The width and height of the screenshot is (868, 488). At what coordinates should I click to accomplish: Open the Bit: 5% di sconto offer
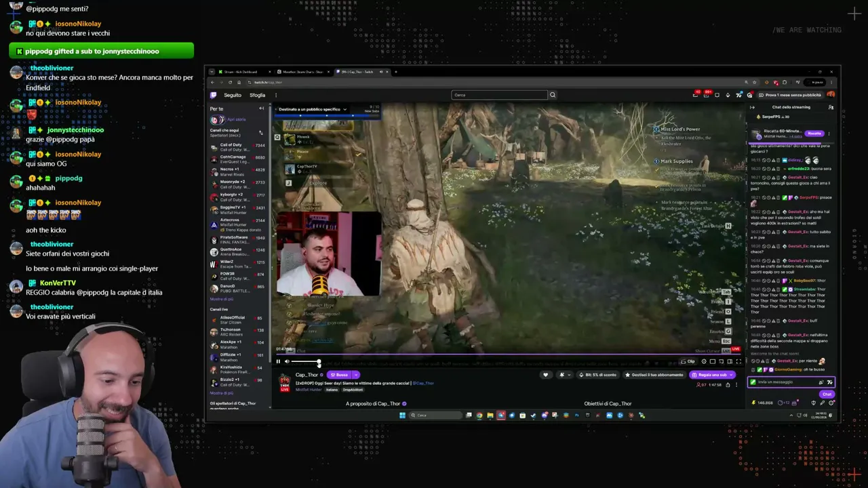point(597,375)
